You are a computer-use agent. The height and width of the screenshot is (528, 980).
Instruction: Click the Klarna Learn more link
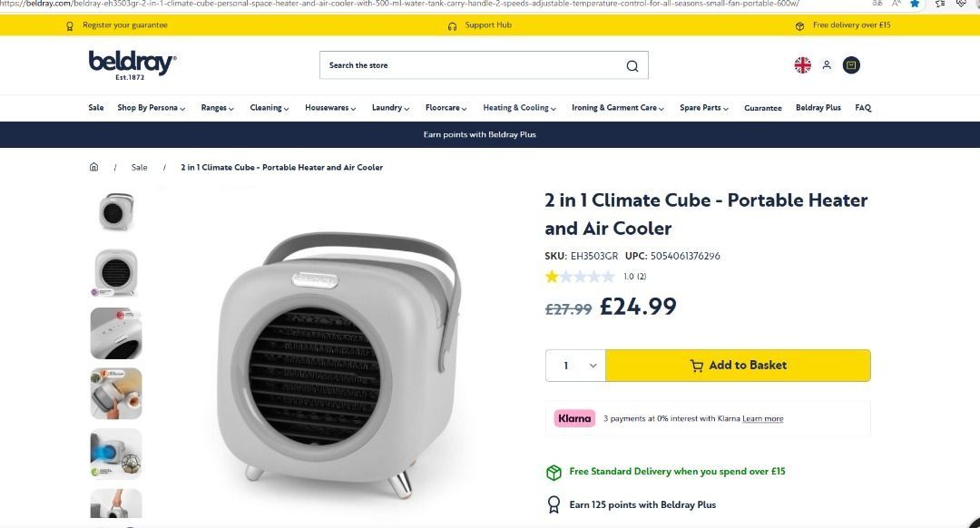pos(762,419)
